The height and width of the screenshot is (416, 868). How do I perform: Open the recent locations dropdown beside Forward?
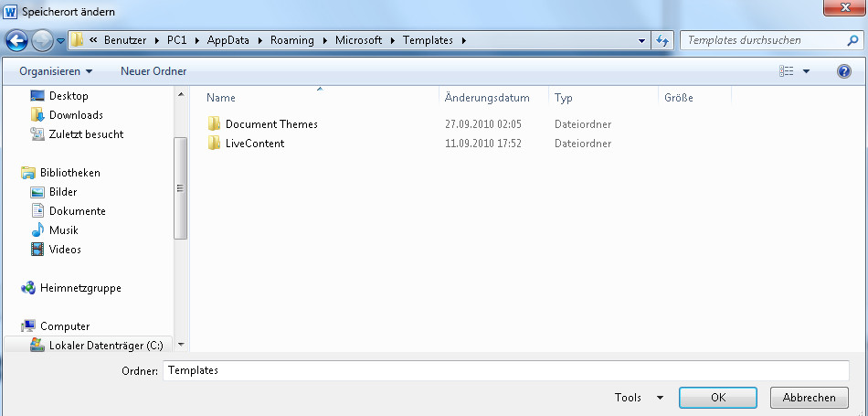(60, 41)
